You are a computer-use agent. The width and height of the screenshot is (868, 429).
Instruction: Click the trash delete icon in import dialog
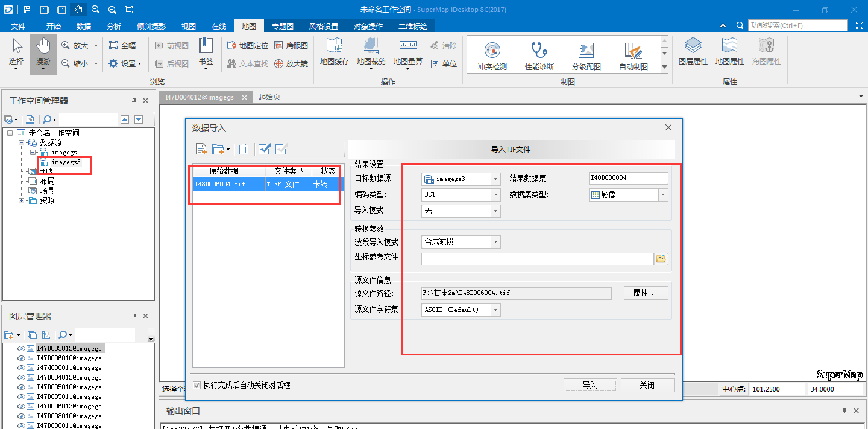[x=244, y=148]
